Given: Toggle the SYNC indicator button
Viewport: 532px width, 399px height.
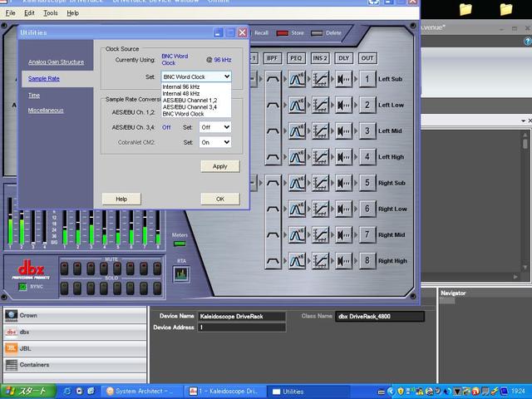Looking at the screenshot, I should pyautogui.click(x=22, y=287).
